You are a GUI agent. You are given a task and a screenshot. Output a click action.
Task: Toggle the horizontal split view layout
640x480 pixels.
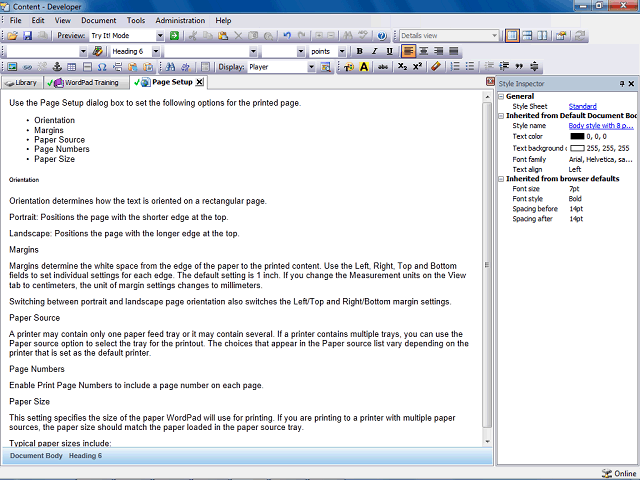tap(527, 36)
